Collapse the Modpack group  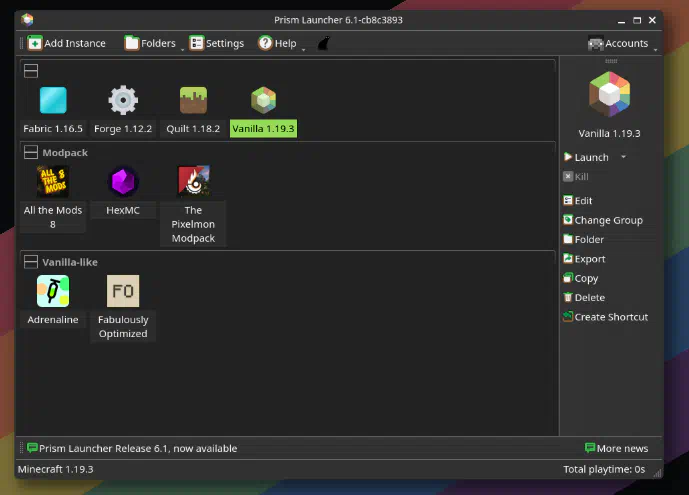tap(31, 152)
